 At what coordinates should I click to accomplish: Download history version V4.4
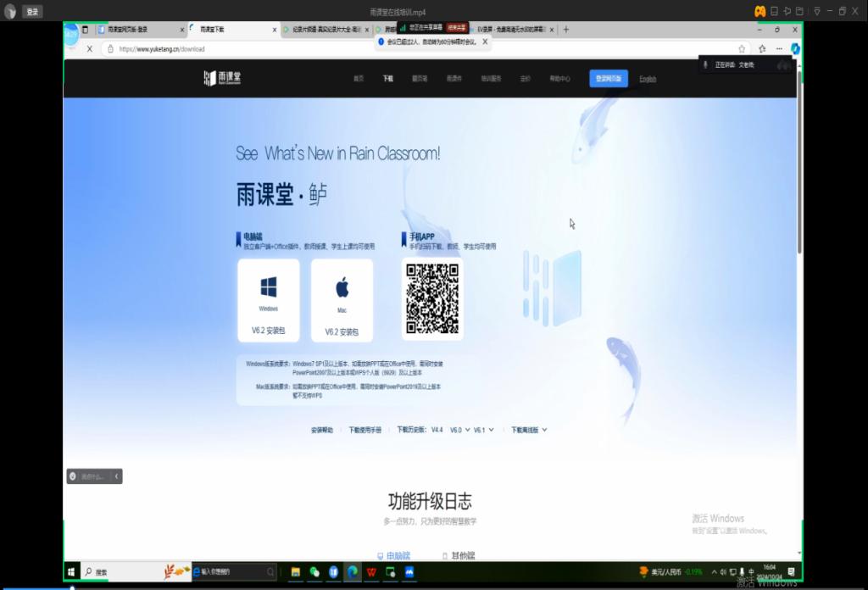pos(437,430)
